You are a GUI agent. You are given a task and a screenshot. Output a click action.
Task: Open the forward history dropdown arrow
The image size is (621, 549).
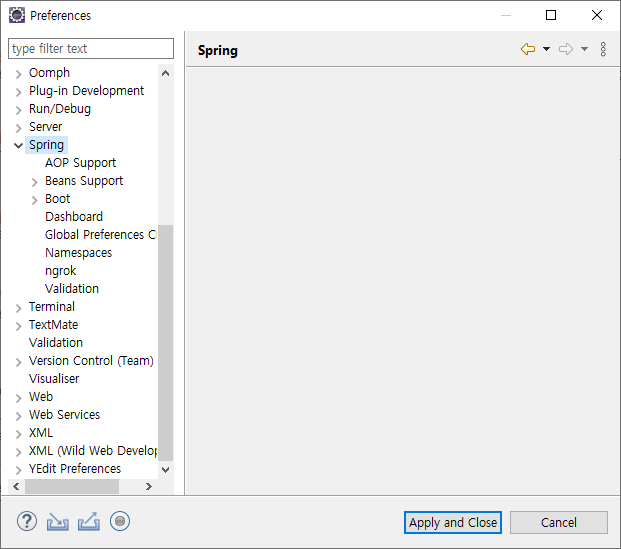584,49
